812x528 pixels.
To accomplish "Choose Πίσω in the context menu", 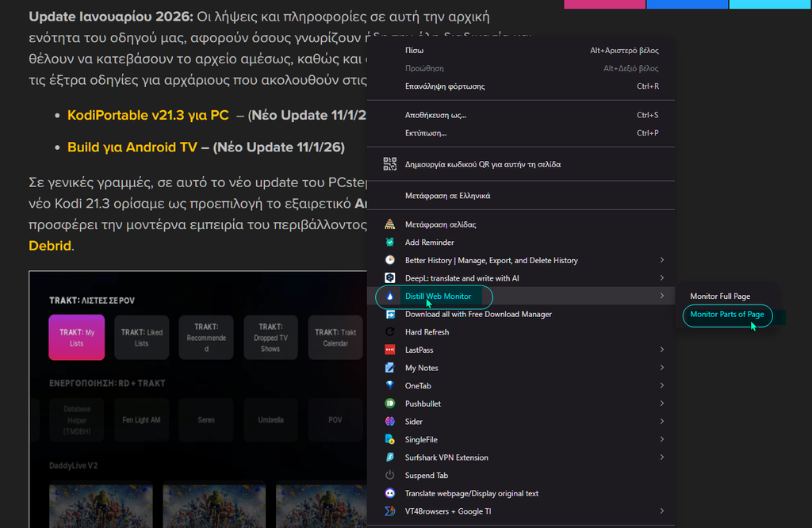I will coord(521,50).
